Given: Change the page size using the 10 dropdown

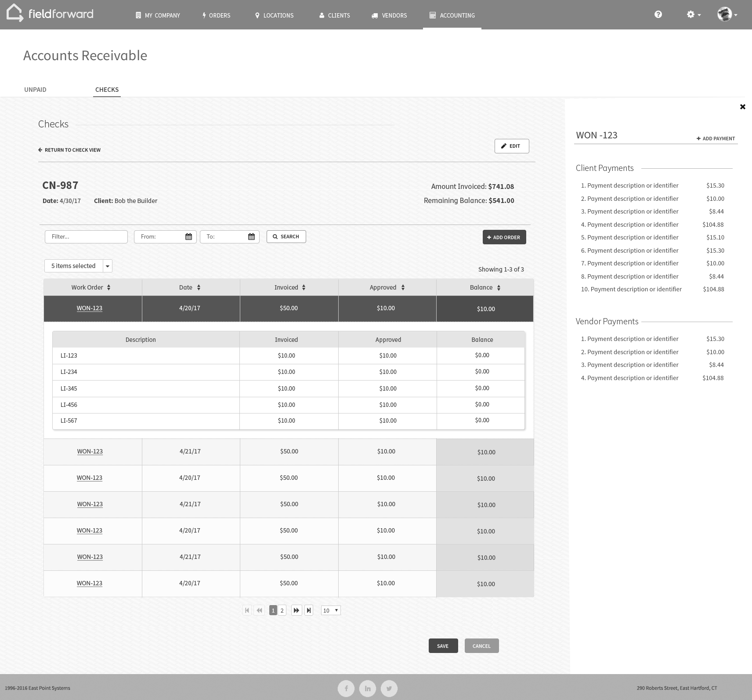Looking at the screenshot, I should 330,610.
